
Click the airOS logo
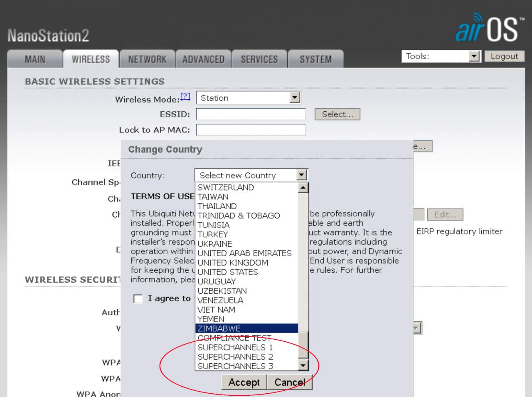point(490,28)
